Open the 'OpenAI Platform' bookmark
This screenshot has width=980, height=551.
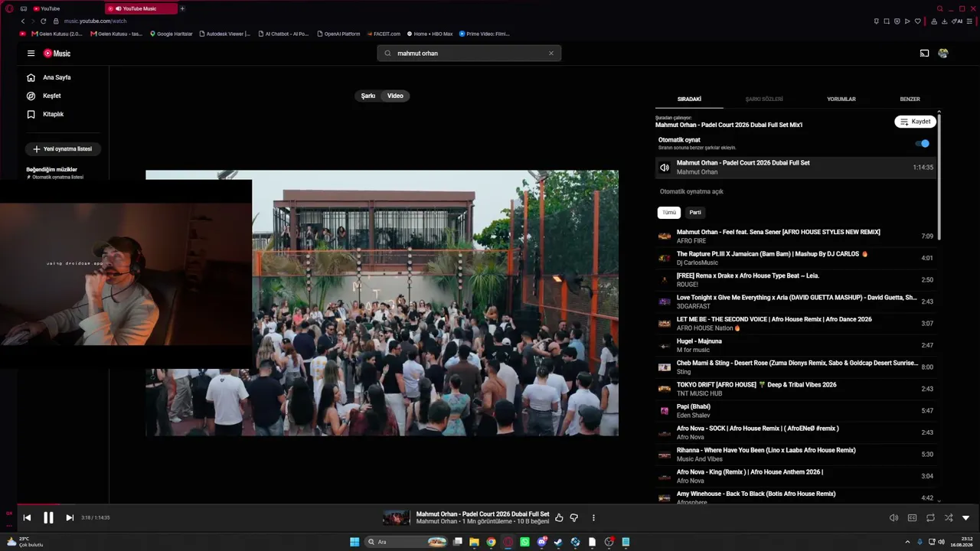pos(338,34)
